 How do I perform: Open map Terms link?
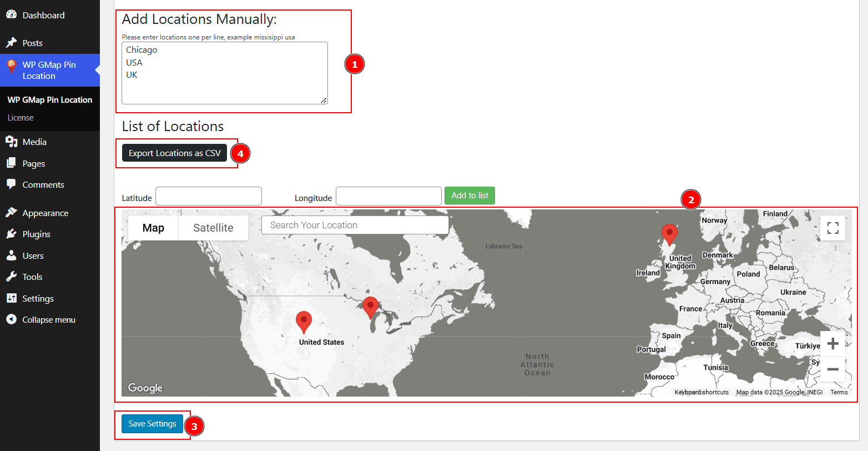(x=839, y=392)
